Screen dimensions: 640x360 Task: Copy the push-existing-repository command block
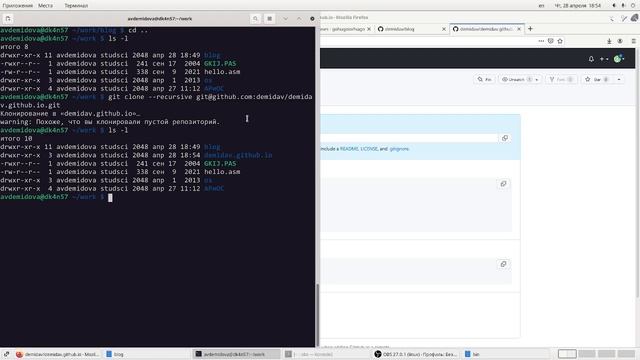pos(503,264)
